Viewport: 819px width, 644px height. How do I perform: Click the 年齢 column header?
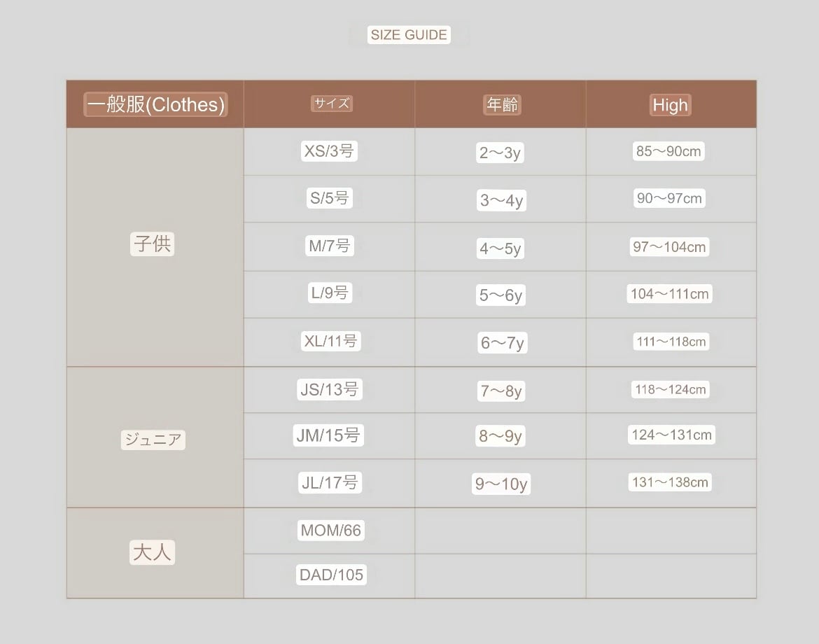click(x=502, y=105)
